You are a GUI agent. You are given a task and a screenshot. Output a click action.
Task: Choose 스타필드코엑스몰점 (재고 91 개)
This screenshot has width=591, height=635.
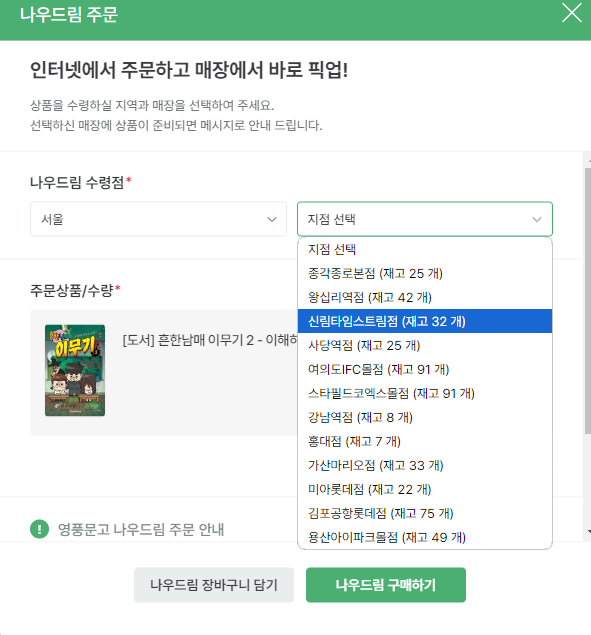coord(425,393)
